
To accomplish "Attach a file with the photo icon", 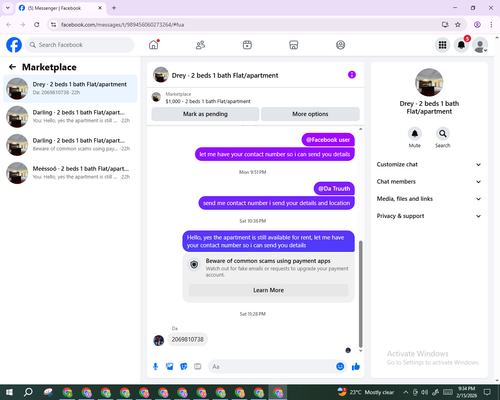I will point(170,367).
